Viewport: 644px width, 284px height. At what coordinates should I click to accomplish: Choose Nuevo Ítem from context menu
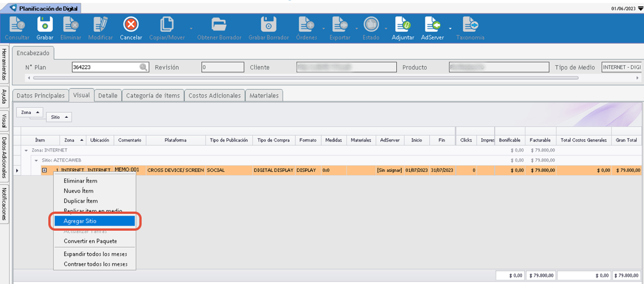pyautogui.click(x=94, y=191)
